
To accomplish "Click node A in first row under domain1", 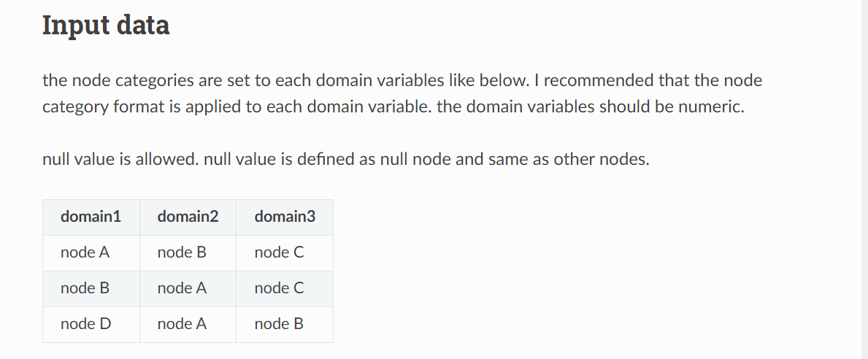I will tap(85, 252).
